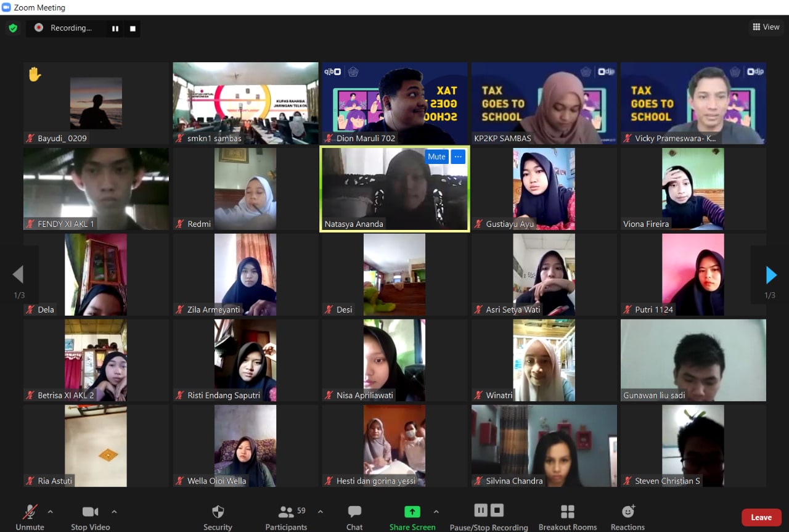Start Share Screen
The width and height of the screenshot is (789, 532).
pyautogui.click(x=412, y=517)
